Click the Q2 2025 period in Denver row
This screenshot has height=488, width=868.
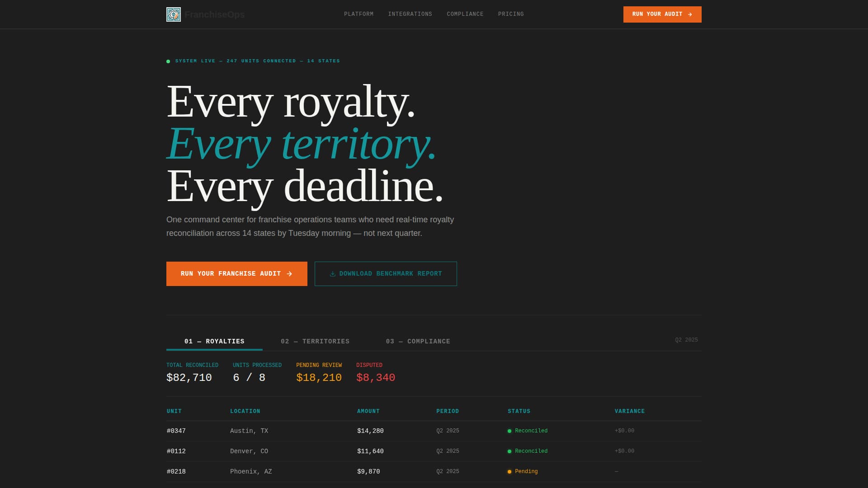point(448,451)
